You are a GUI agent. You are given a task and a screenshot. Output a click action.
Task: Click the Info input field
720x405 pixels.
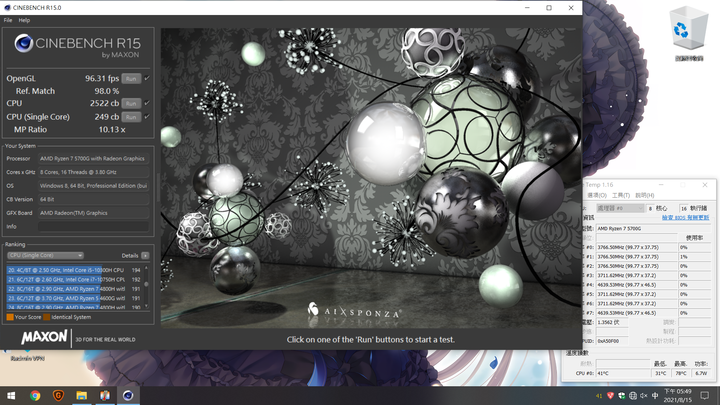point(93,226)
